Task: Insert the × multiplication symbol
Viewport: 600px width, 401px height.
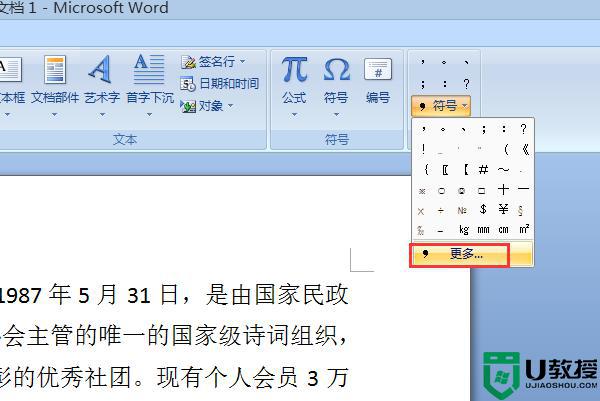Action: click(x=421, y=211)
